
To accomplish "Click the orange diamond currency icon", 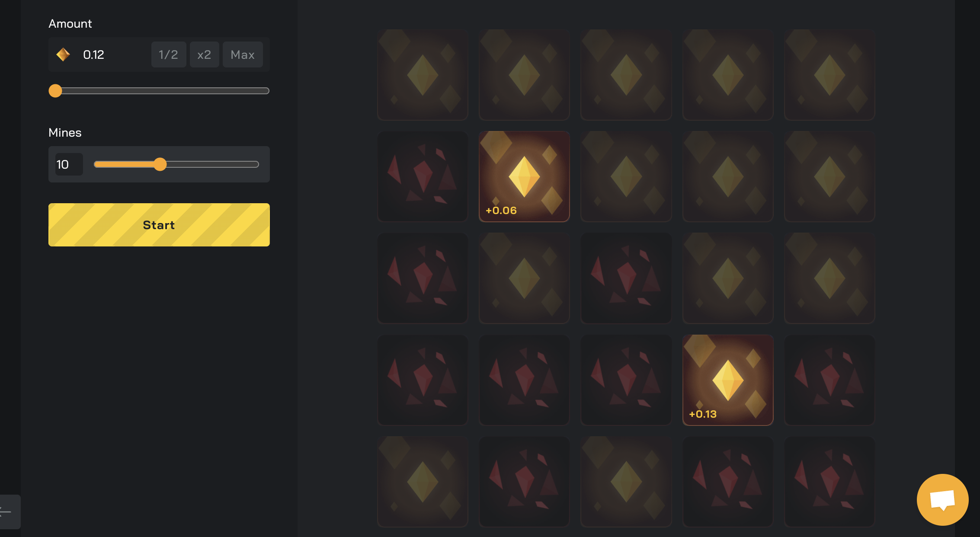I will [x=63, y=54].
